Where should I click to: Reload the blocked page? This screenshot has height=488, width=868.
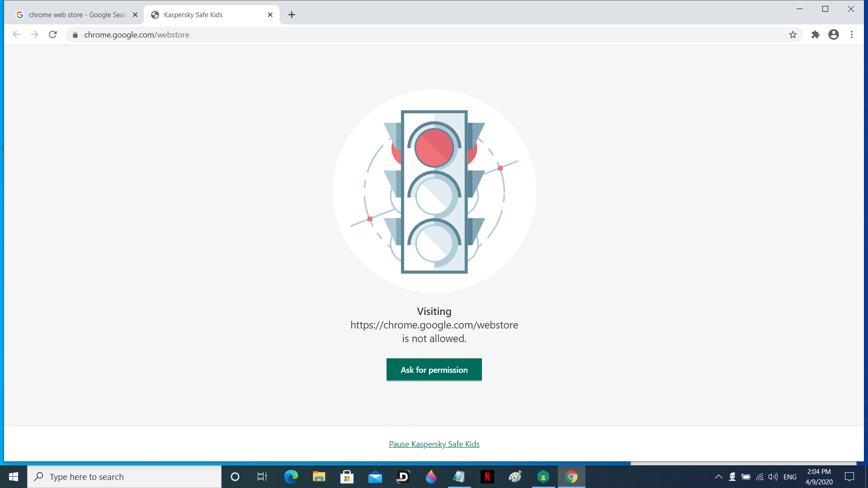point(53,35)
